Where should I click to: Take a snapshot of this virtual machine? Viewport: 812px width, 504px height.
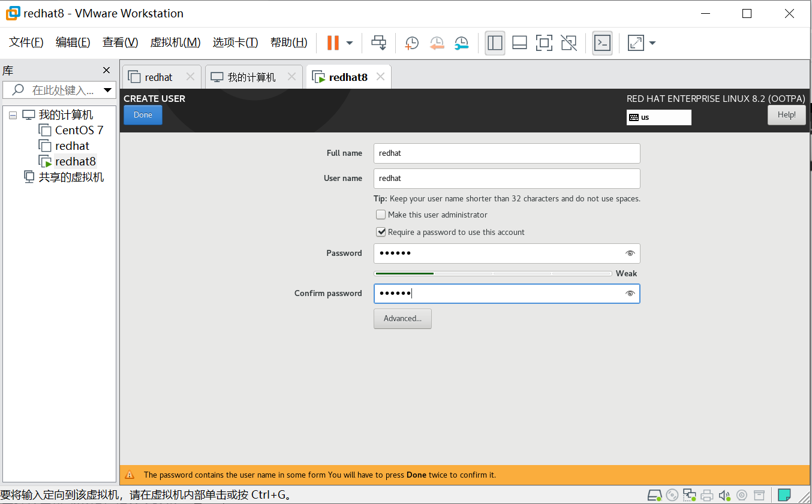tap(411, 43)
